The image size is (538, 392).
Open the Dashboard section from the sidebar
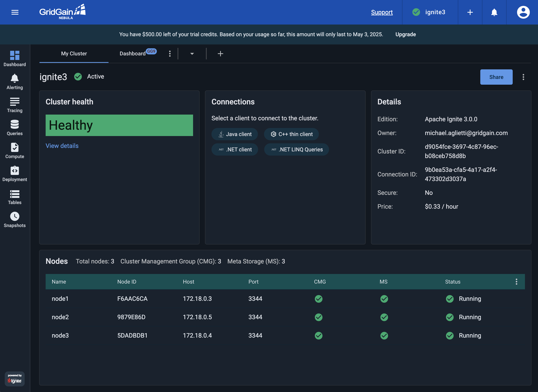15,58
